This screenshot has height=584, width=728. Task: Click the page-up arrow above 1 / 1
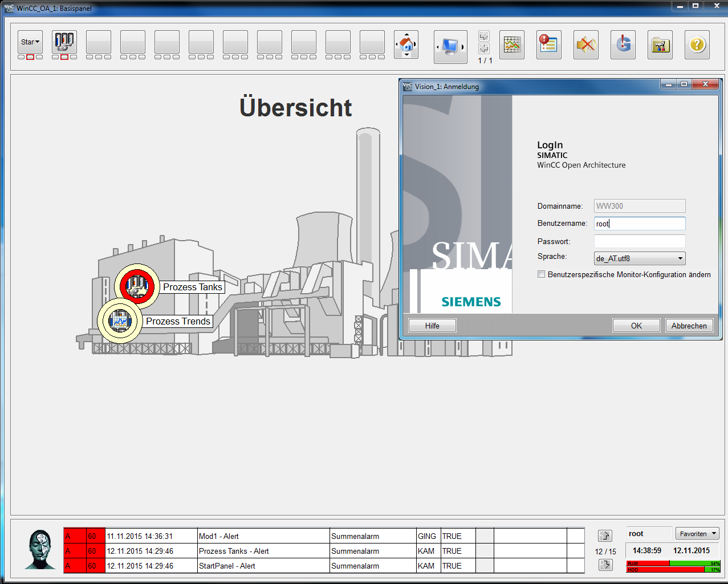484,36
